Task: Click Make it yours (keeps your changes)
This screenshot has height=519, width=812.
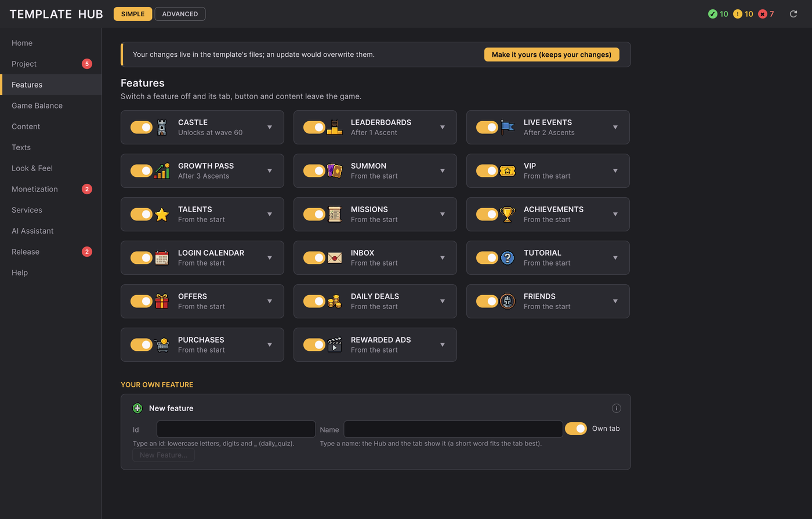Action: (x=552, y=55)
